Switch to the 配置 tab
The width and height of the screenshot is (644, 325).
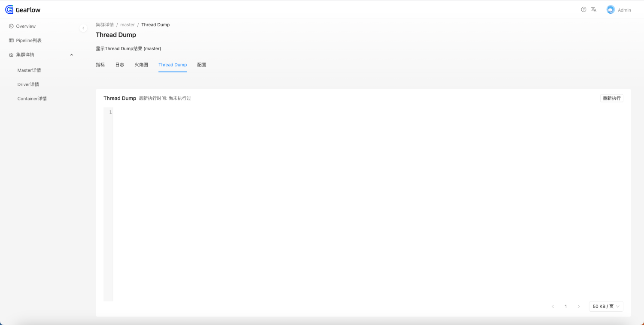coord(202,65)
